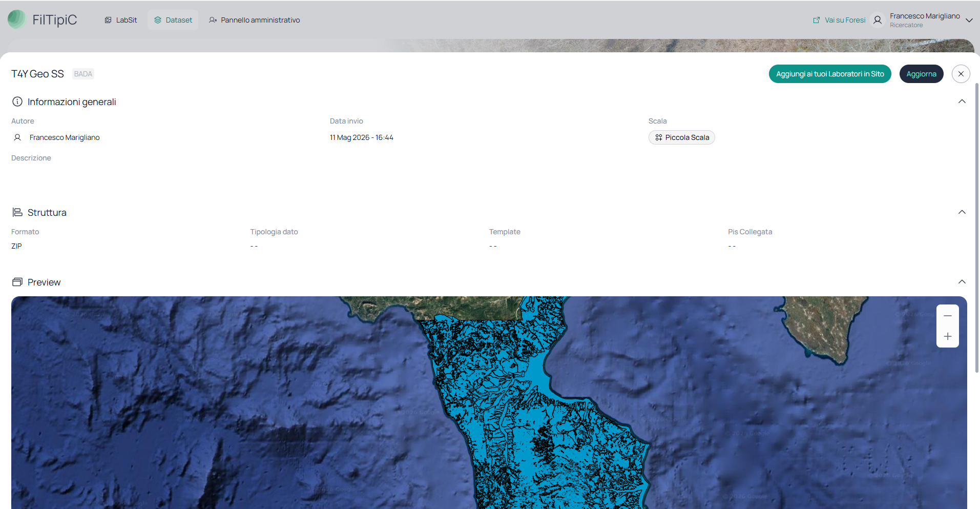Click the page vertical scrollbar
This screenshot has width=980, height=509.
click(x=977, y=228)
